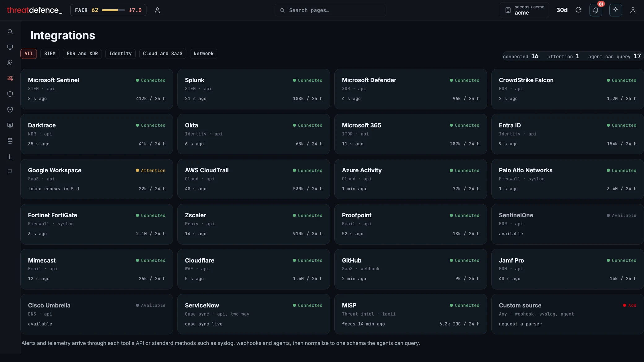
Task: Click the CrowdStrike Falcon card title
Action: coord(526,80)
